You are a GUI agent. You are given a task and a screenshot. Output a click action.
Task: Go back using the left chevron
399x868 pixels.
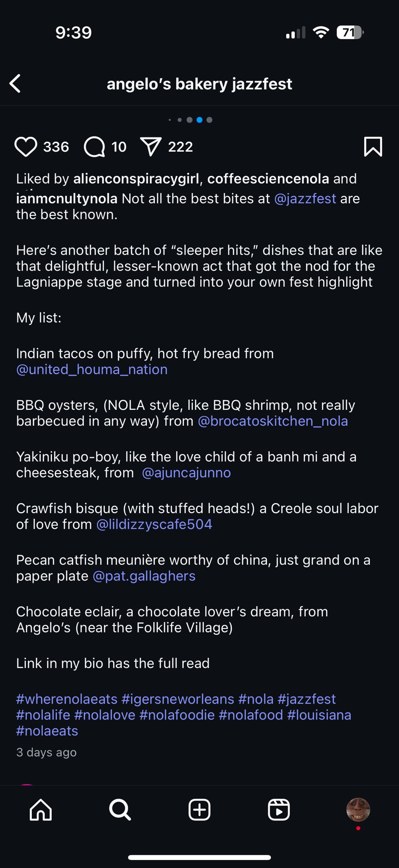coord(15,83)
